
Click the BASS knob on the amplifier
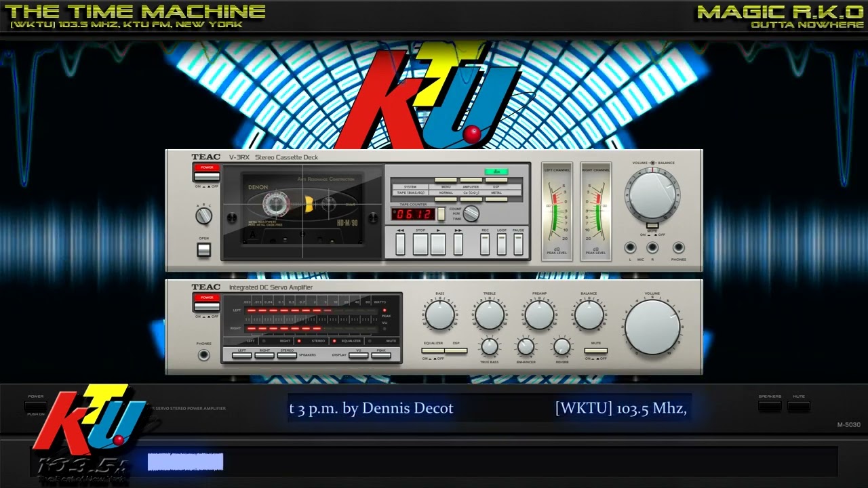[440, 315]
